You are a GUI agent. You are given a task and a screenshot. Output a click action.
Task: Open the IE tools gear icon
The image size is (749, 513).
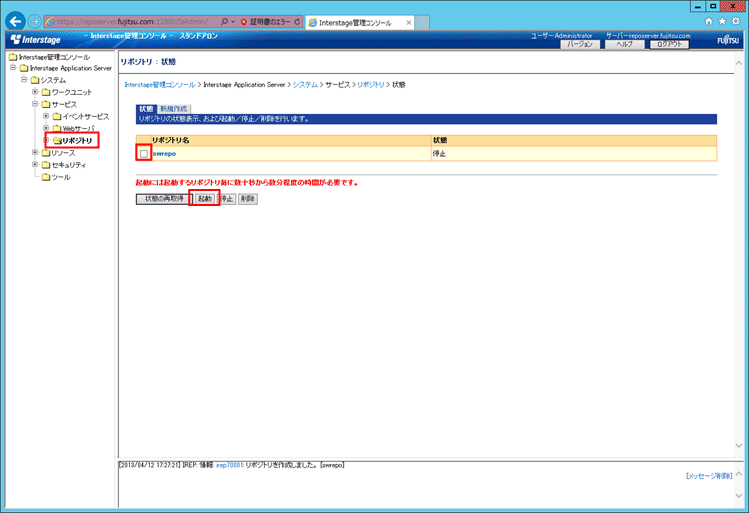coord(737,21)
